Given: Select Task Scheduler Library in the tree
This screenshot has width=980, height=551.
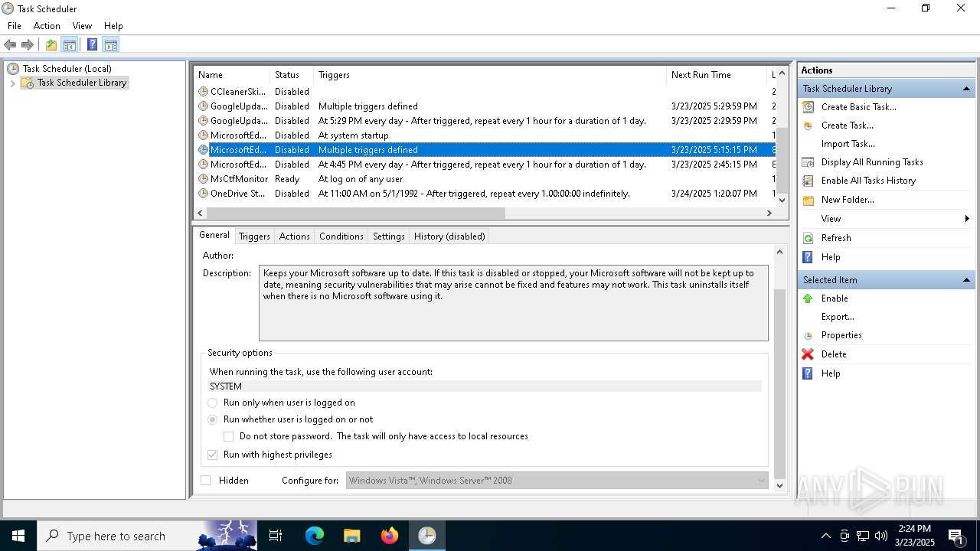Looking at the screenshot, I should (x=82, y=83).
